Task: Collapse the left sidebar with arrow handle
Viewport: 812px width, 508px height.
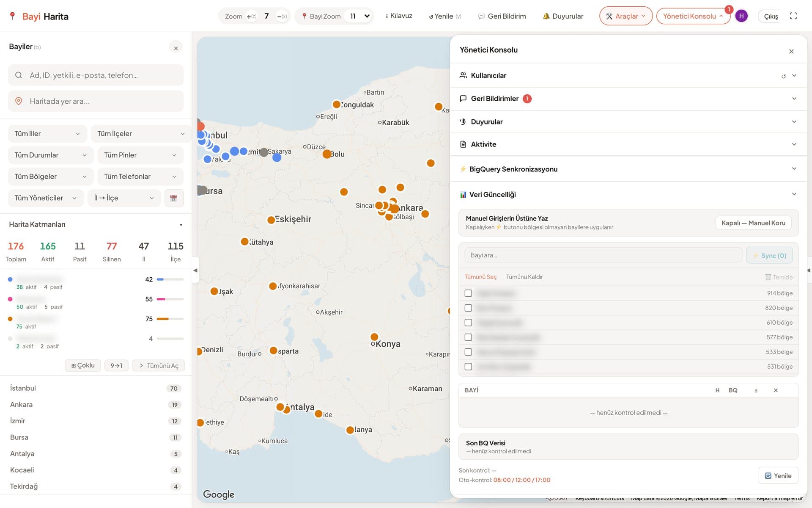Action: coord(195,270)
